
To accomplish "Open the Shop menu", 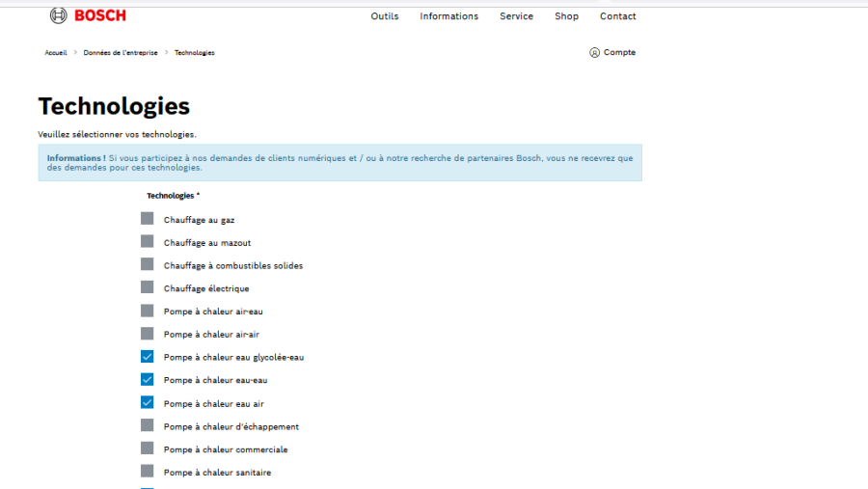I will pyautogui.click(x=567, y=16).
